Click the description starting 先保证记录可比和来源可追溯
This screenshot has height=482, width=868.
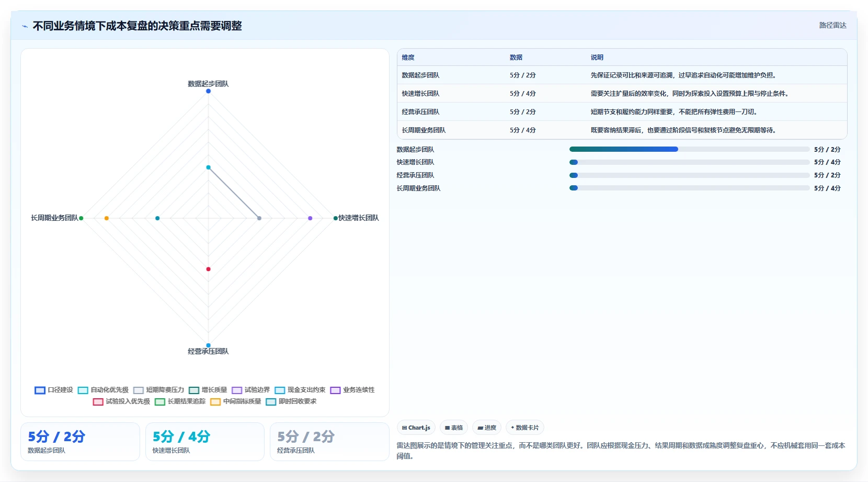pyautogui.click(x=684, y=75)
